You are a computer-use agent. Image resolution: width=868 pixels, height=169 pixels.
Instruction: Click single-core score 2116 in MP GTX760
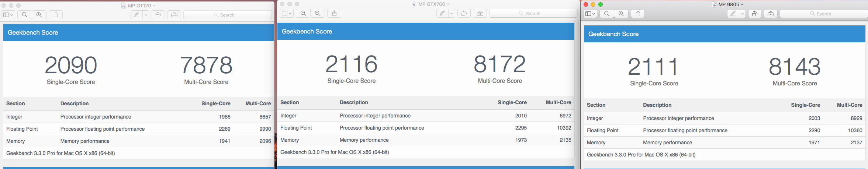coord(352,64)
